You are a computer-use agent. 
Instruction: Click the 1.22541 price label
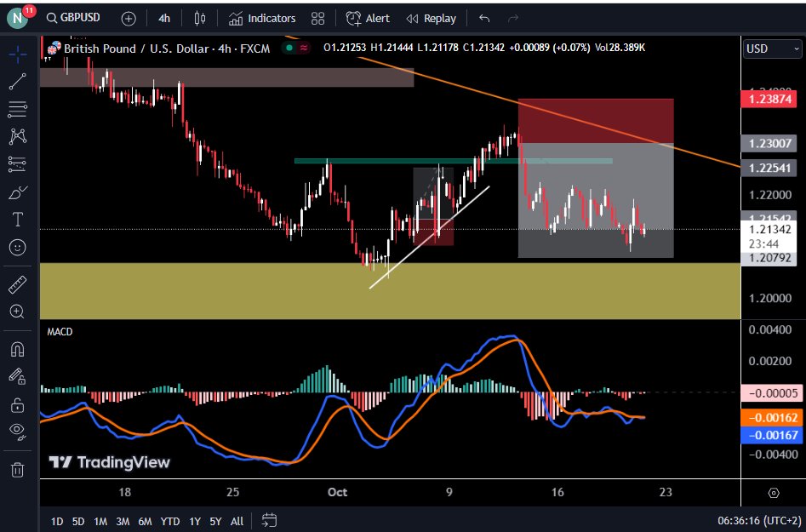point(769,168)
